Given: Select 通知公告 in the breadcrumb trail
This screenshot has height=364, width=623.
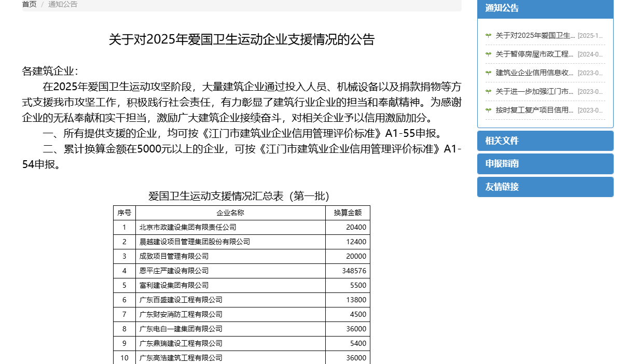Looking at the screenshot, I should [x=63, y=4].
